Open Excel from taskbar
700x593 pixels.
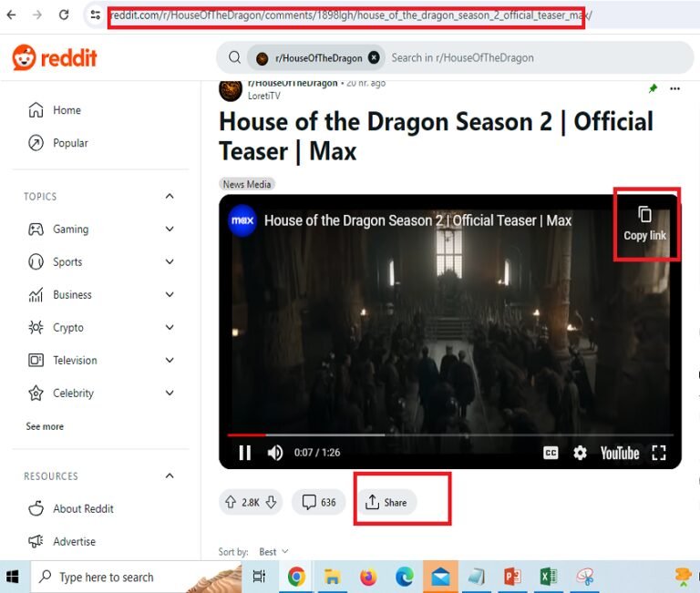[548, 577]
